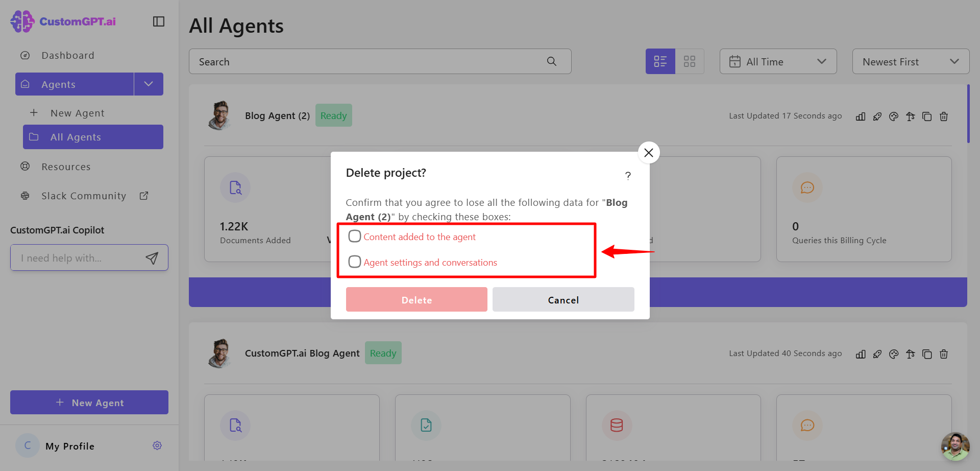Duplicate CustomGPT.ai Blog Agent with the copy icon

coord(927,354)
